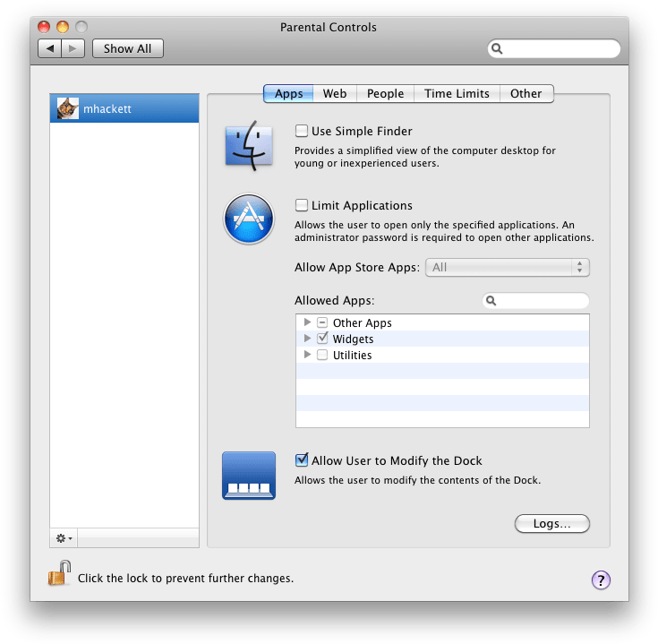Open the Time Limits tab
The image size is (658, 644).
pyautogui.click(x=457, y=93)
